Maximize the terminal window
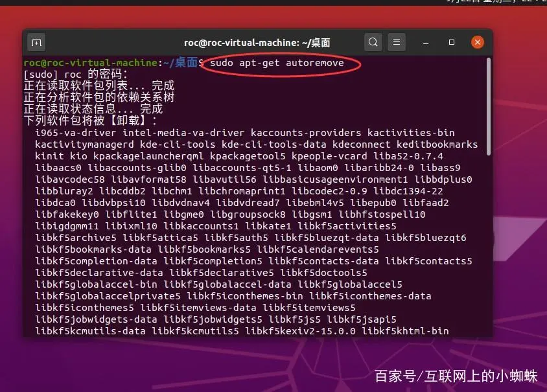The width and height of the screenshot is (547, 392). pos(452,42)
